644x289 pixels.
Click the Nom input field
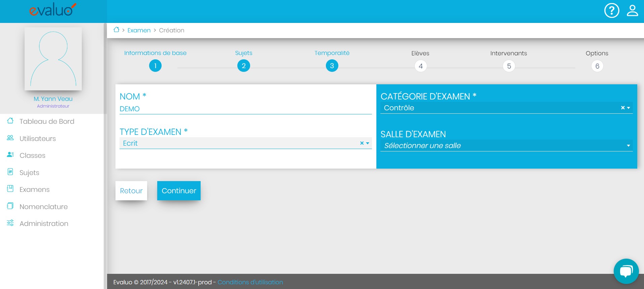[x=245, y=109]
